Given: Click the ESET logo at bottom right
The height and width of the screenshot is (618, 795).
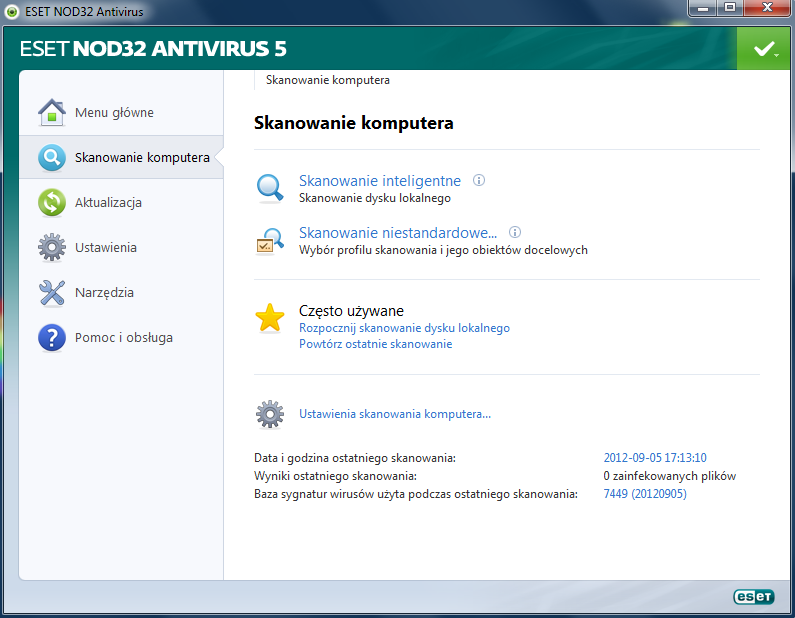Looking at the screenshot, I should click(753, 597).
